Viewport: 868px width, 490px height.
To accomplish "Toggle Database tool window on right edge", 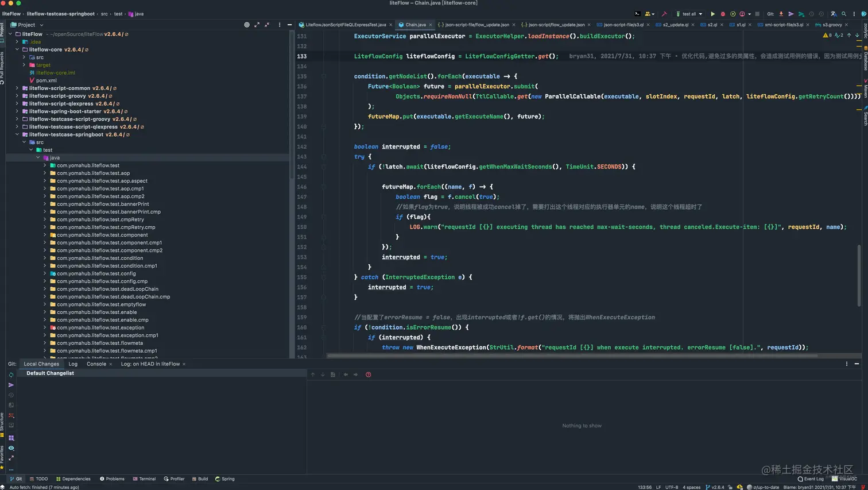I will click(x=865, y=58).
